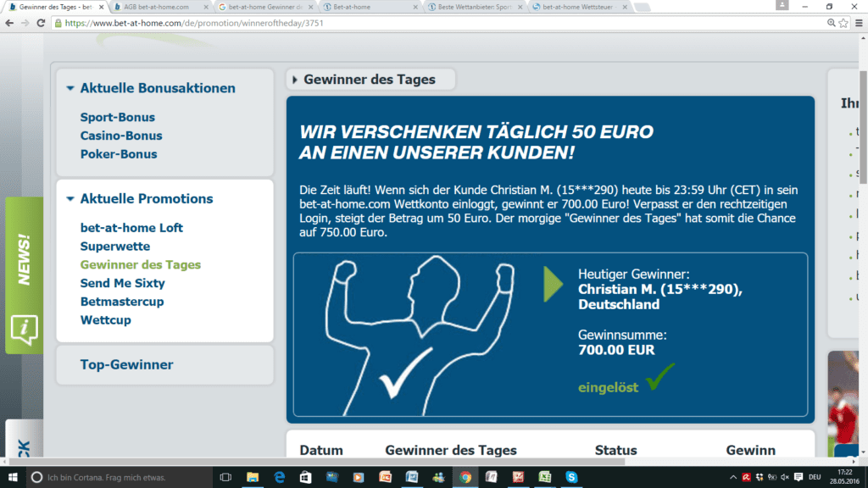Switch to the Beste Wettanbieter tab
Image resolution: width=868 pixels, height=488 pixels.
click(x=474, y=7)
